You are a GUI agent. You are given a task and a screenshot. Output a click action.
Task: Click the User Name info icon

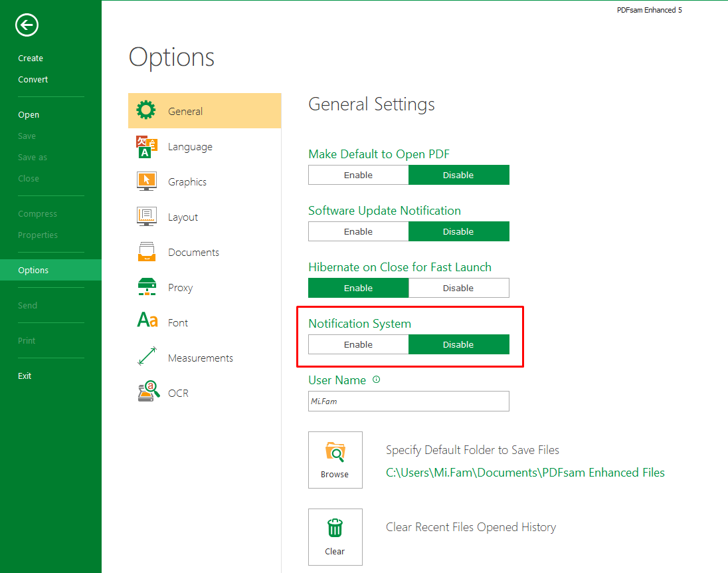coord(377,380)
